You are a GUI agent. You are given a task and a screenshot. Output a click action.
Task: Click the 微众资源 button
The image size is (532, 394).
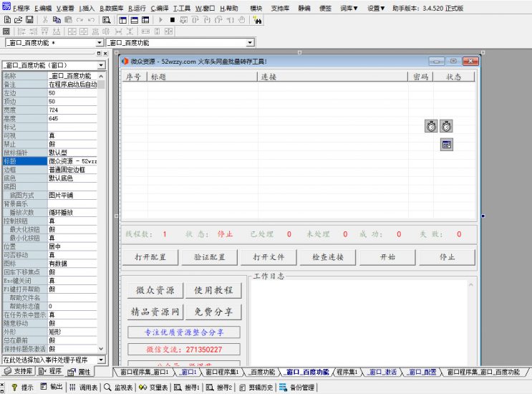click(155, 291)
